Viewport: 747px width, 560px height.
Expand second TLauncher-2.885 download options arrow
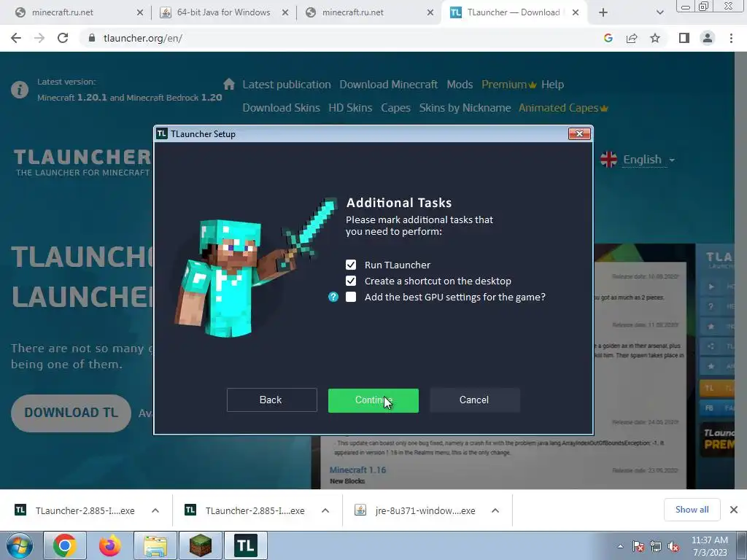(x=325, y=510)
